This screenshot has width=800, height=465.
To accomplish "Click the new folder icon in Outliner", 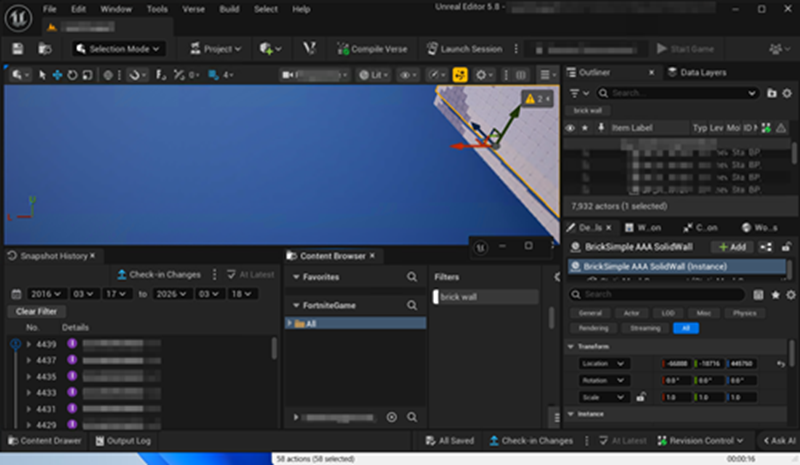I will (771, 93).
